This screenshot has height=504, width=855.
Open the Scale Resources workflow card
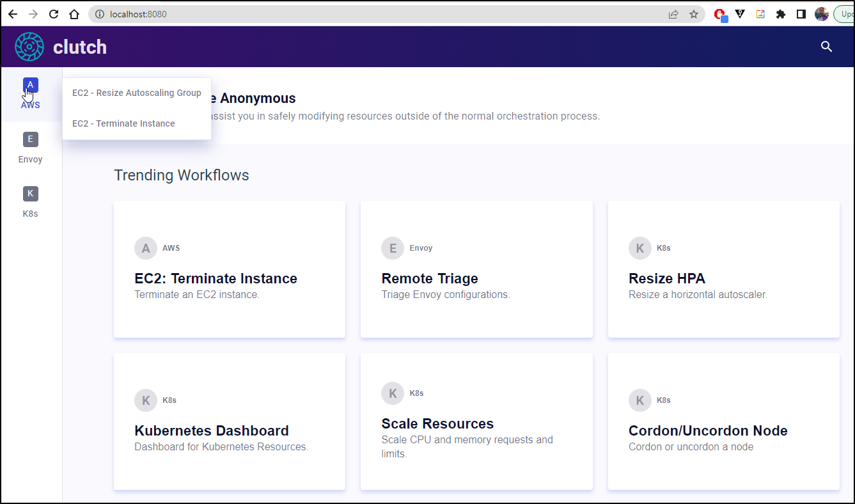click(x=476, y=421)
